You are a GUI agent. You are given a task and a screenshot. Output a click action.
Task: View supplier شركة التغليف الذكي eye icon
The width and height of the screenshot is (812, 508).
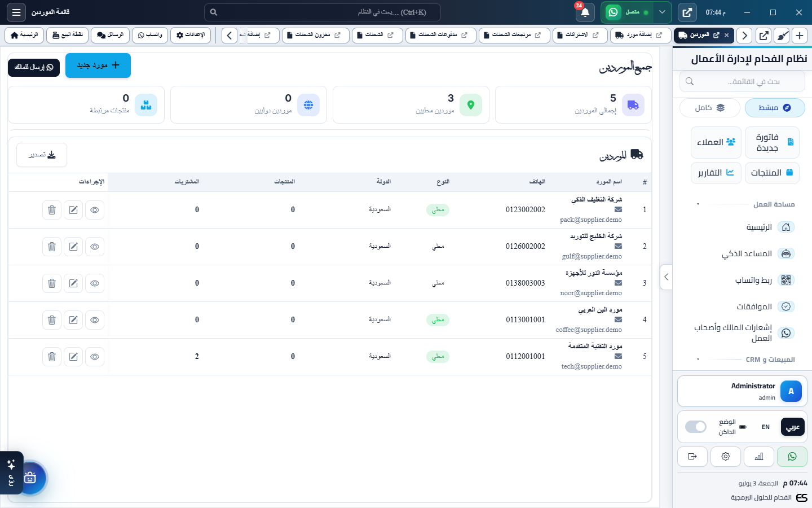[95, 210]
